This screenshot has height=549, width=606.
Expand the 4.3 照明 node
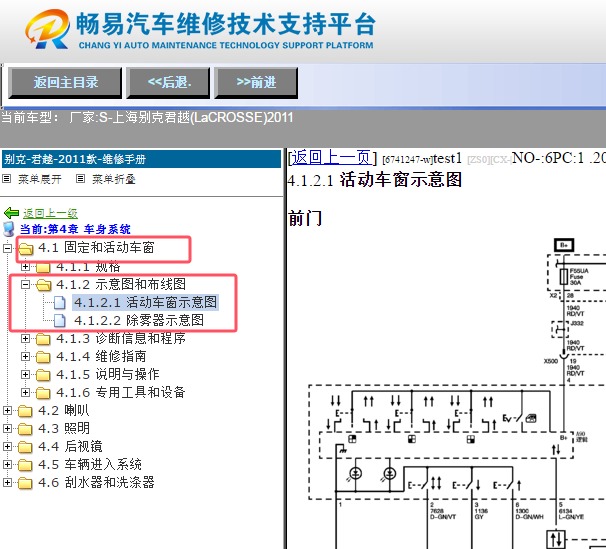click(x=7, y=428)
